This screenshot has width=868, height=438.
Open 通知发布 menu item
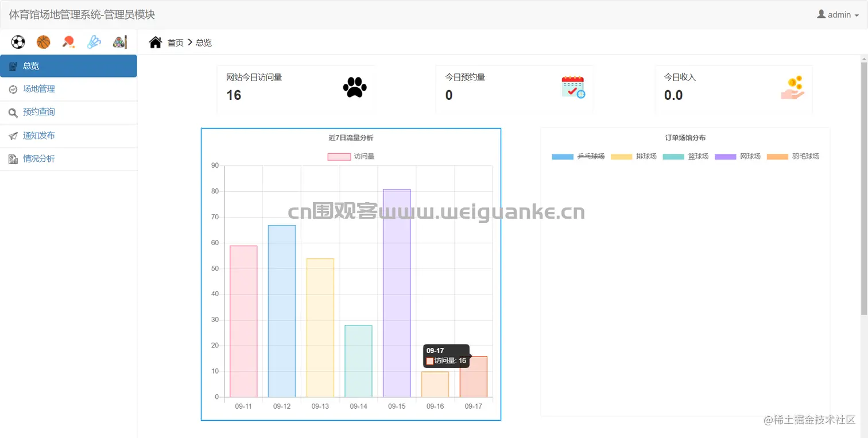[68, 136]
